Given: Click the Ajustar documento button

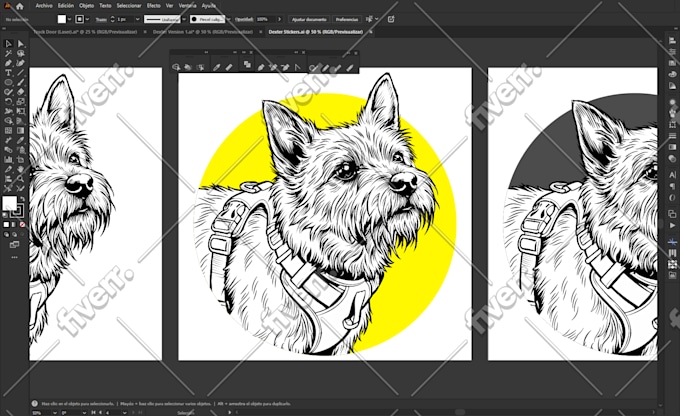Looking at the screenshot, I should (x=309, y=19).
